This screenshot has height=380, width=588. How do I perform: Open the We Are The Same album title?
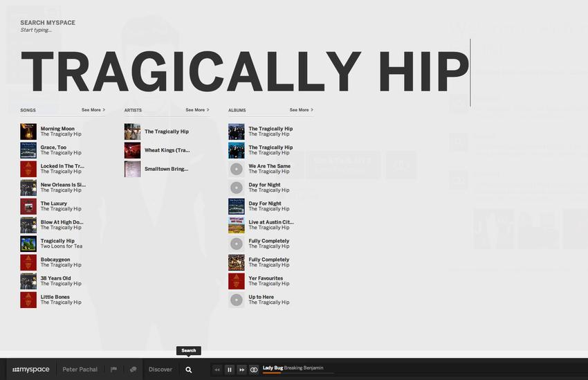point(269,166)
